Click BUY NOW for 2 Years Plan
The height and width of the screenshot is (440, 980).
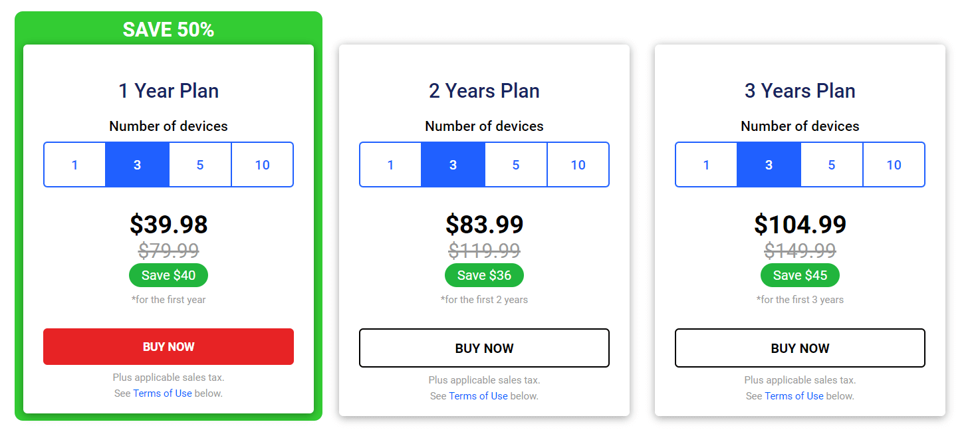pos(484,348)
